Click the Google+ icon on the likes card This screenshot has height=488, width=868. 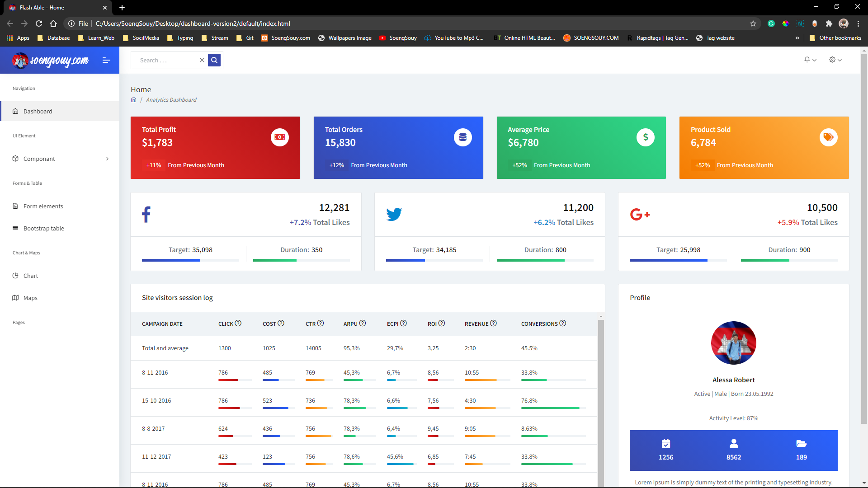pyautogui.click(x=640, y=214)
